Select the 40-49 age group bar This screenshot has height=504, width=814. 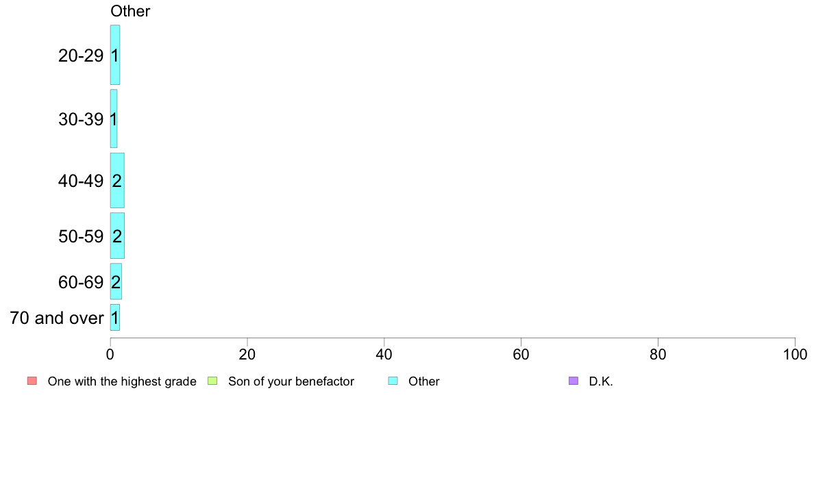click(x=117, y=181)
